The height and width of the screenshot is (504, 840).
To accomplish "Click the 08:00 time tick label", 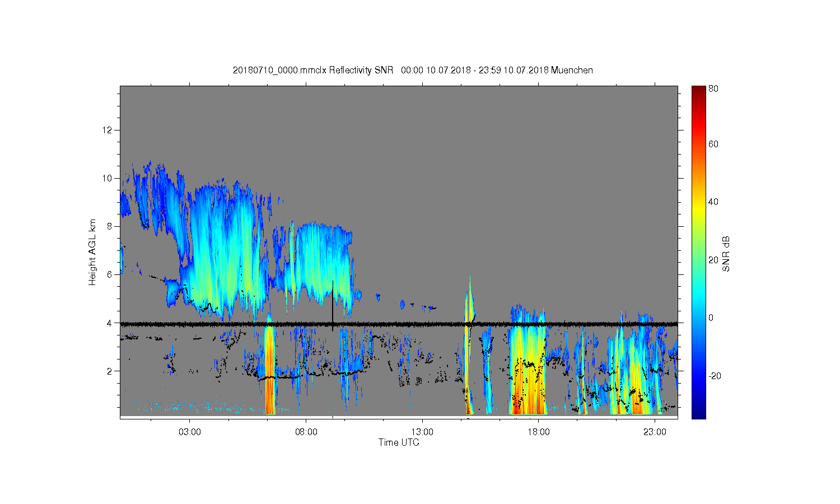I will click(x=306, y=432).
